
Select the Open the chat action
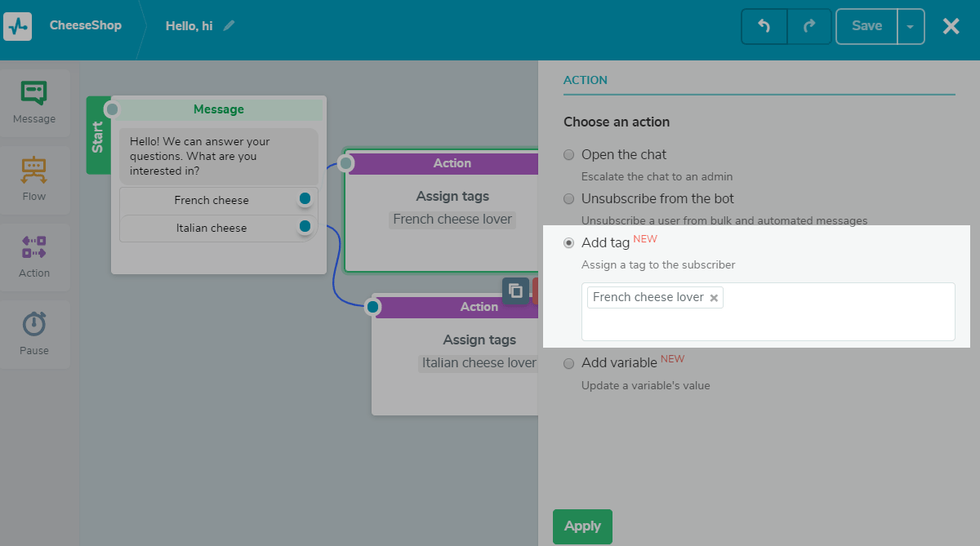568,154
